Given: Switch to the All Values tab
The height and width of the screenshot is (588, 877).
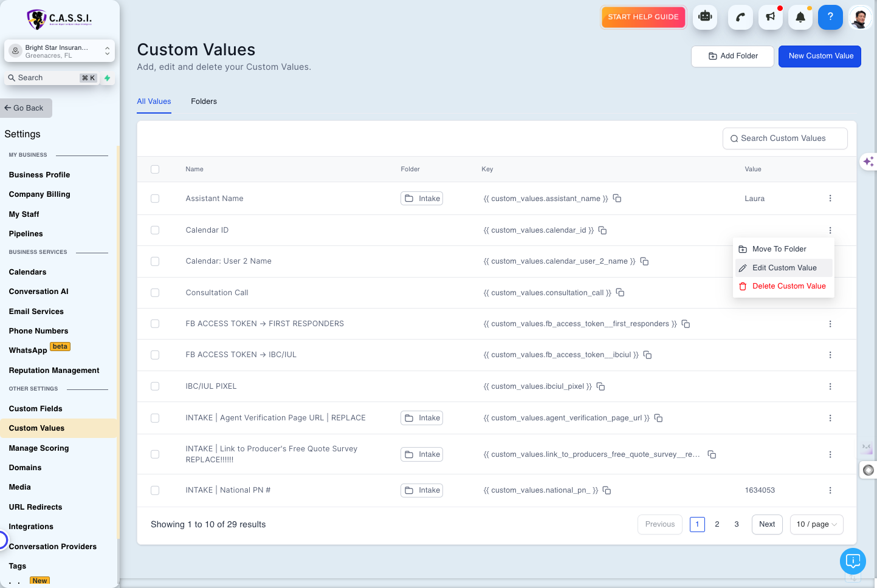Looking at the screenshot, I should (x=154, y=101).
